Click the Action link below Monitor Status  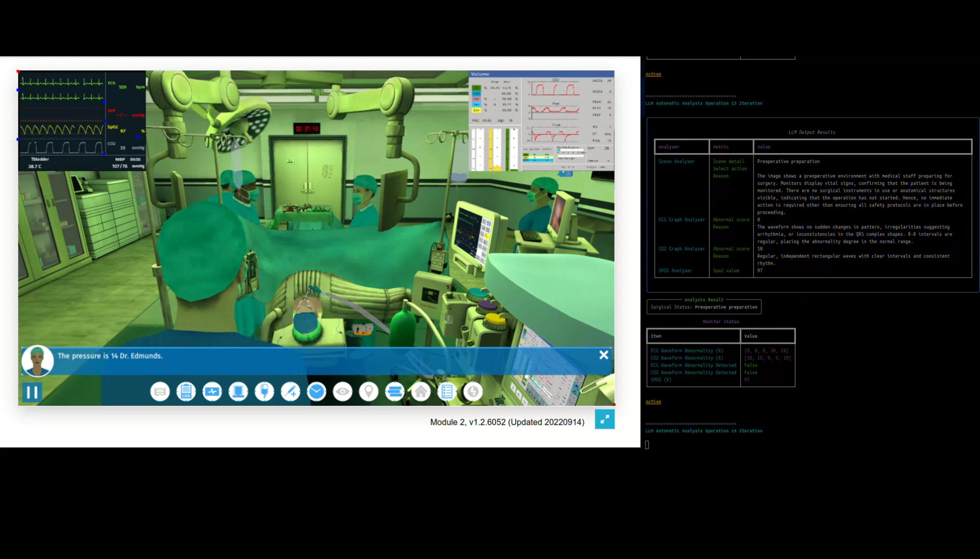tap(653, 402)
